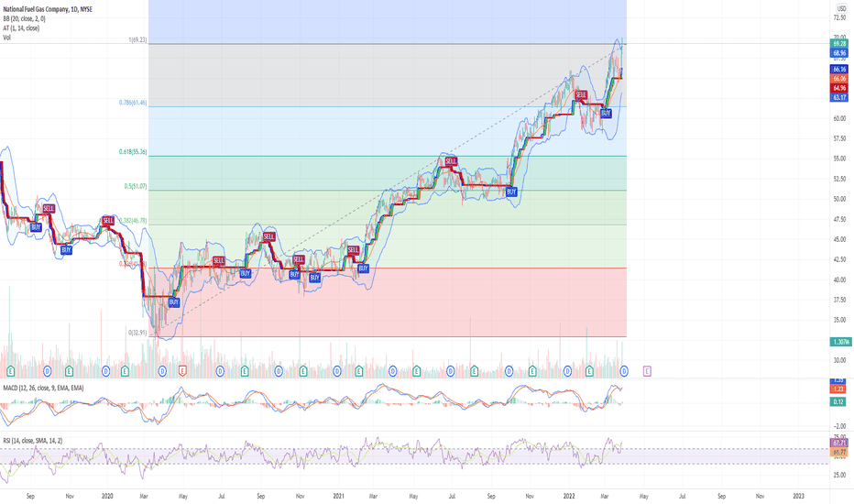Select the MACD indicator legend
The width and height of the screenshot is (854, 504).
point(44,388)
